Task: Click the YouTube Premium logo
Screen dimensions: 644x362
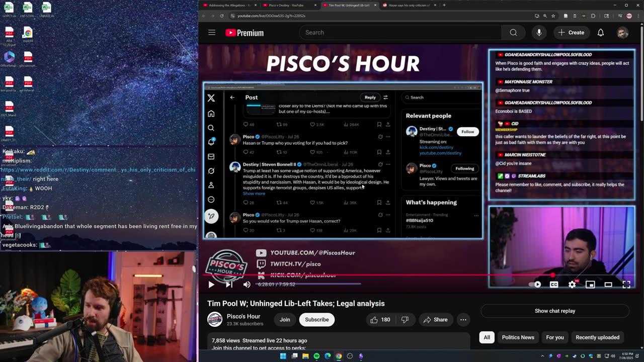Action: point(245,33)
